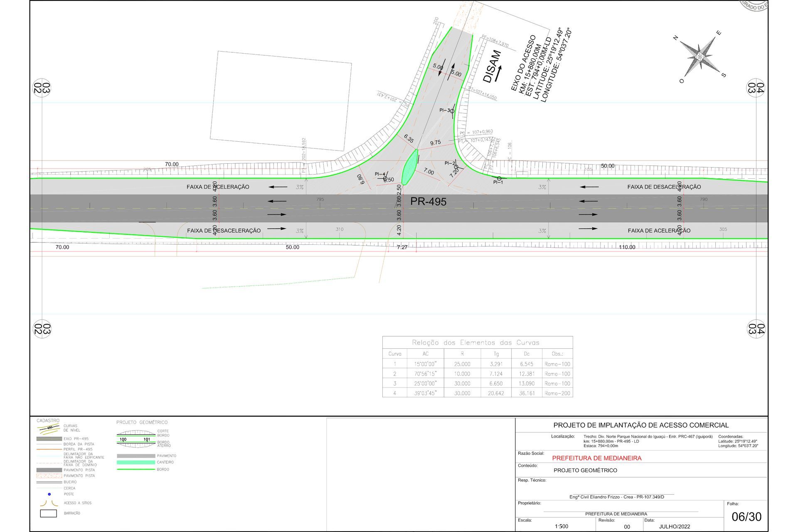Click the Curvas de Nível legend symbol

point(50,428)
